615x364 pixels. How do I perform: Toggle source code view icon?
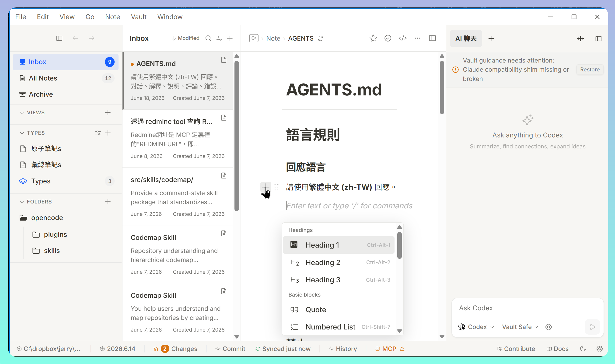click(x=403, y=38)
